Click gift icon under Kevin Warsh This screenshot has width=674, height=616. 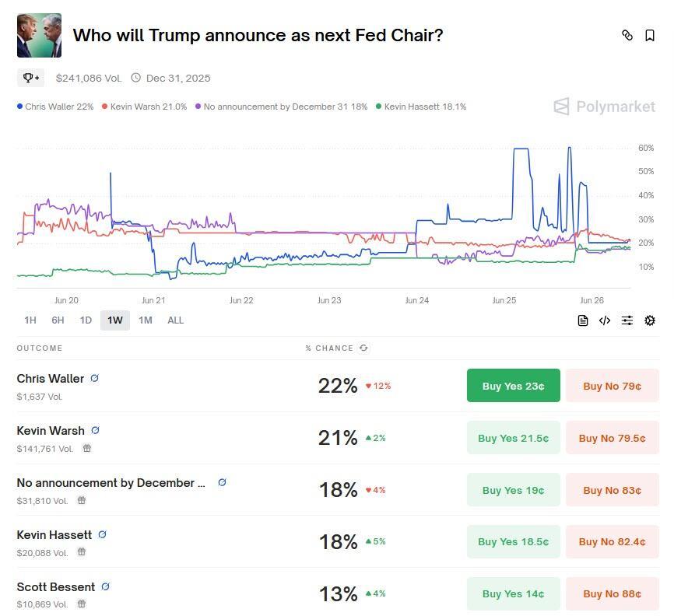87,448
